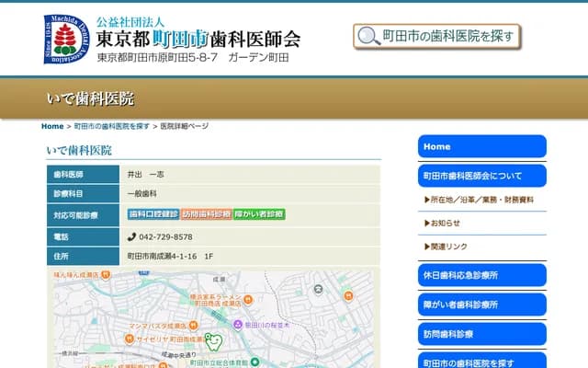Click the 訪問歯科診療 orange tag

pos(206,214)
